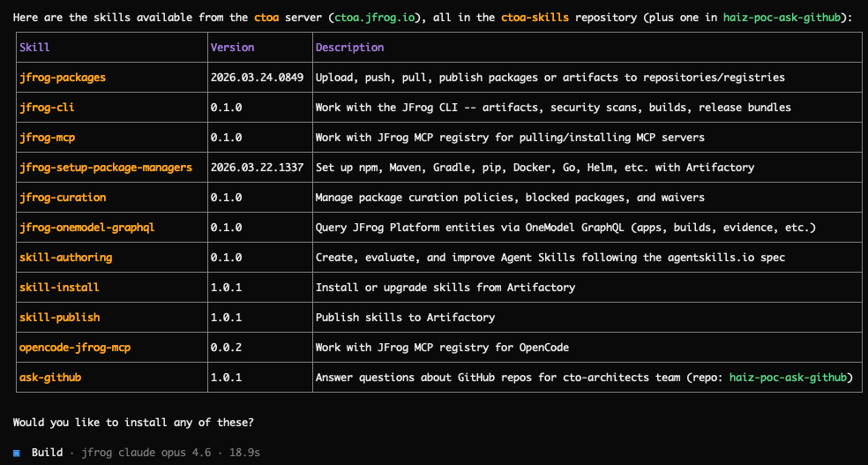Click the jfrog-packages description text

[x=550, y=78]
